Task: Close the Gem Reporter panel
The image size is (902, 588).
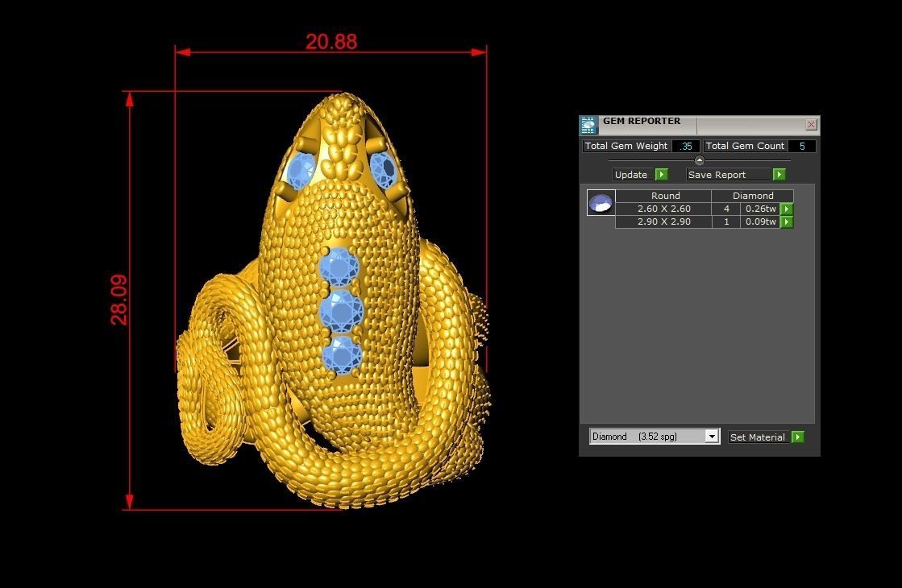Action: point(811,124)
